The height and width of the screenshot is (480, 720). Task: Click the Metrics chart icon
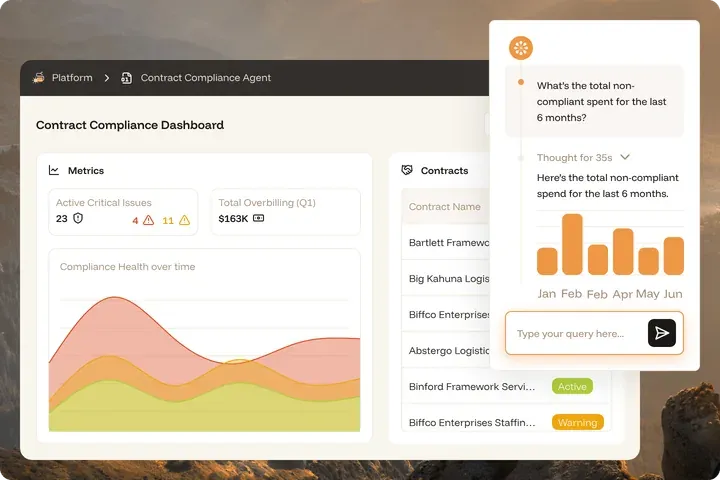[54, 170]
